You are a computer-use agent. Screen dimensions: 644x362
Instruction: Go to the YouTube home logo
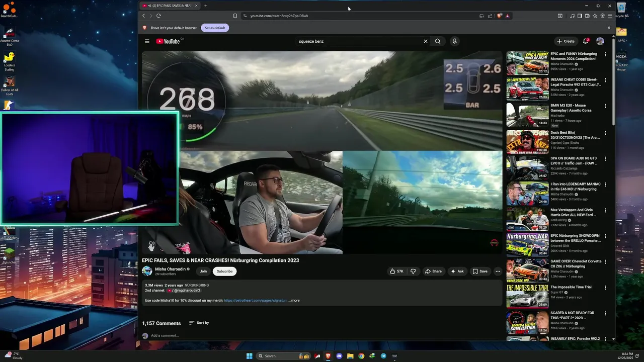pos(168,41)
